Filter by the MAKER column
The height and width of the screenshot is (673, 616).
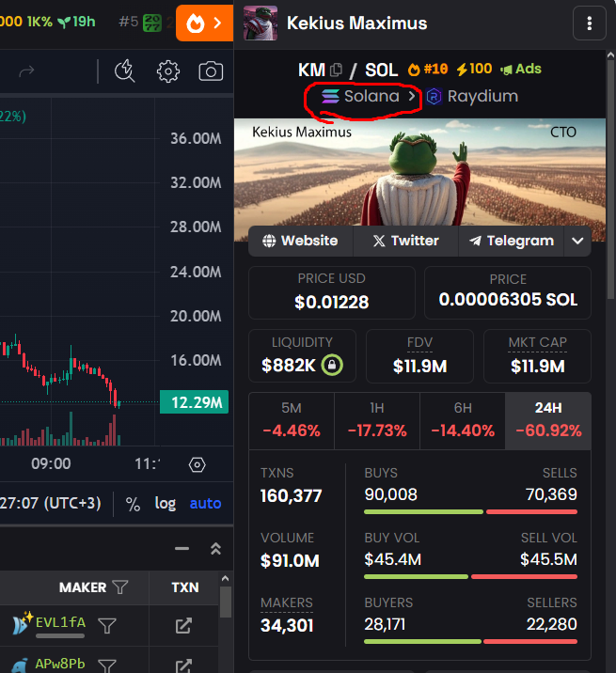click(x=119, y=587)
